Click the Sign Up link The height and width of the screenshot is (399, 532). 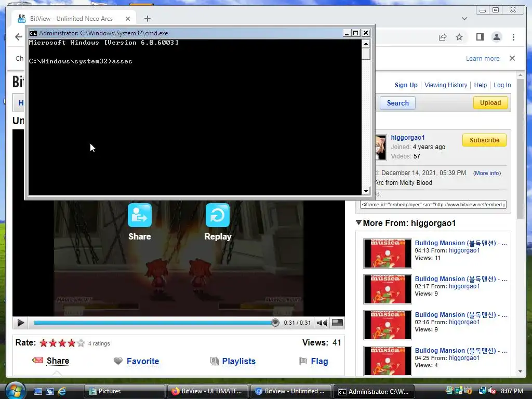pyautogui.click(x=406, y=85)
